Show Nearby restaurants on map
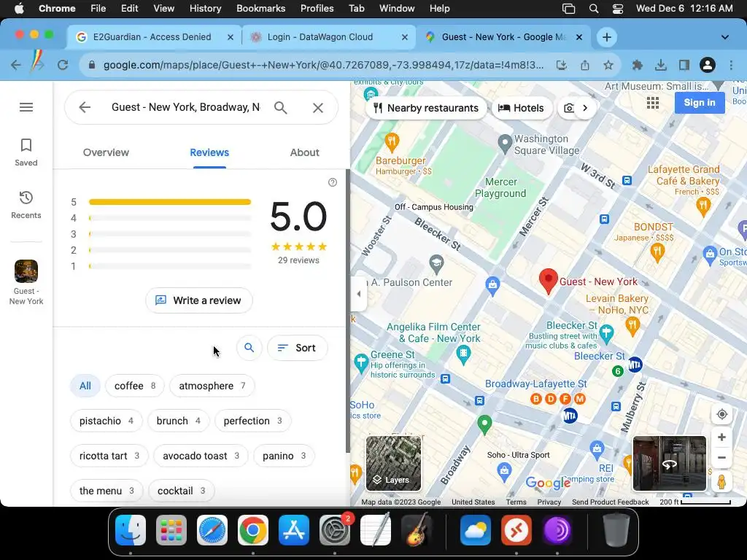 (x=426, y=108)
